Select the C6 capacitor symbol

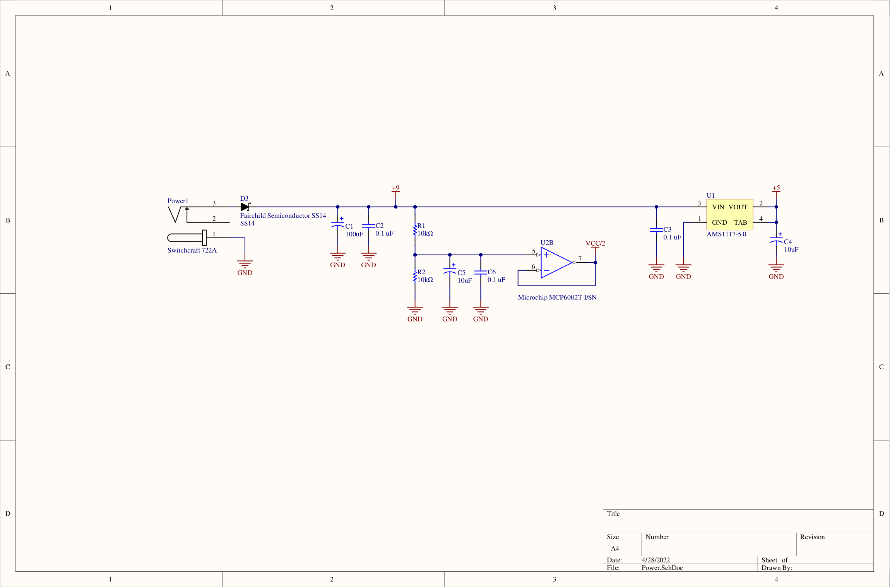[481, 272]
